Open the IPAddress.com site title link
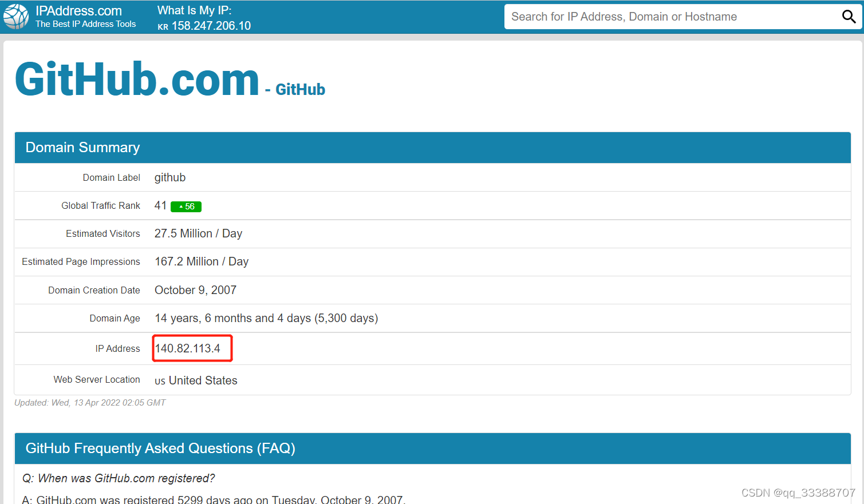This screenshot has height=504, width=864. tap(78, 11)
